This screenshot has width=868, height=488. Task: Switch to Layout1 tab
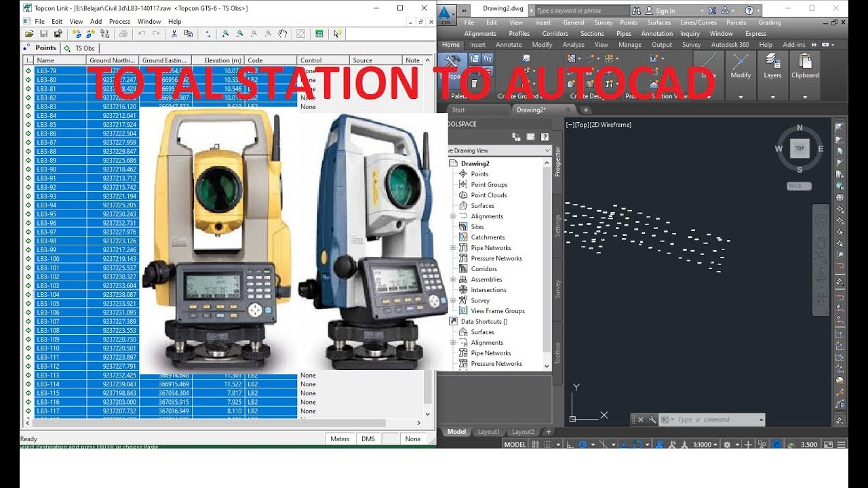488,432
